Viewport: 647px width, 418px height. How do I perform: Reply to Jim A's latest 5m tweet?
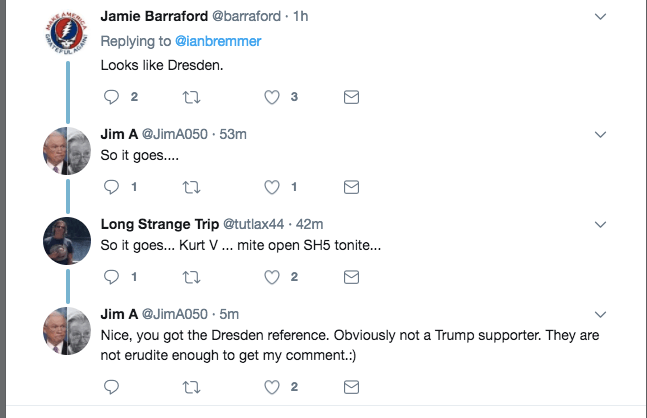[111, 387]
